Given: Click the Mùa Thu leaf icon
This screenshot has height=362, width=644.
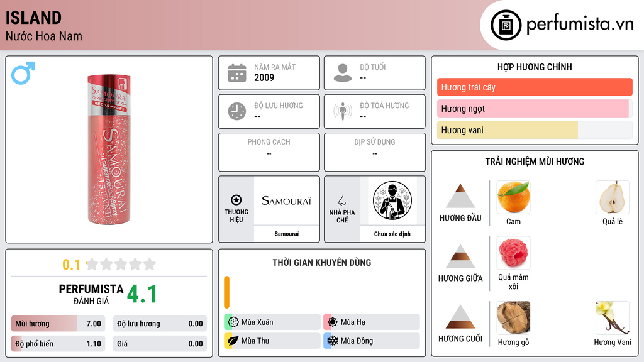Looking at the screenshot, I should pyautogui.click(x=233, y=341).
